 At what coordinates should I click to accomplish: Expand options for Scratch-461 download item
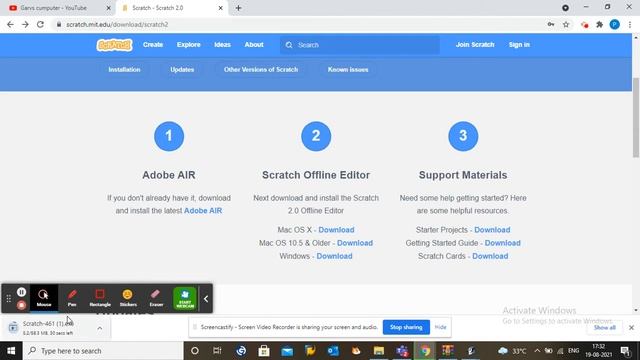pos(100,328)
